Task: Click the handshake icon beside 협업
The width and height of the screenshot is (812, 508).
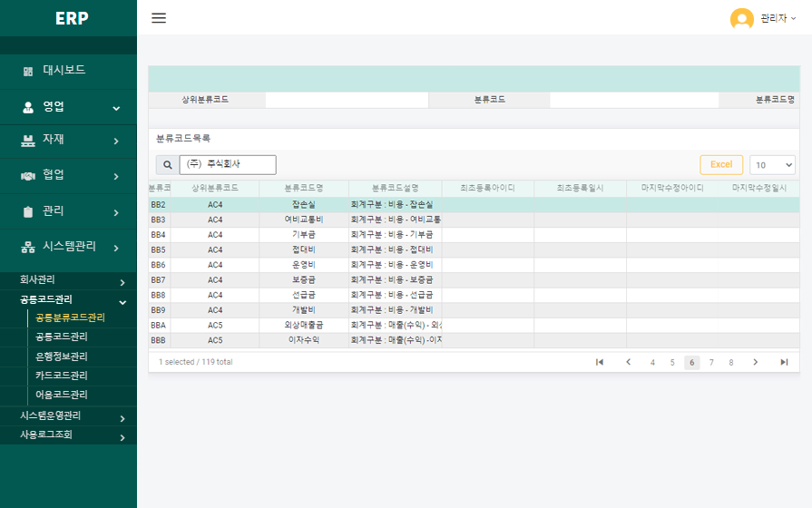Action: (28, 176)
